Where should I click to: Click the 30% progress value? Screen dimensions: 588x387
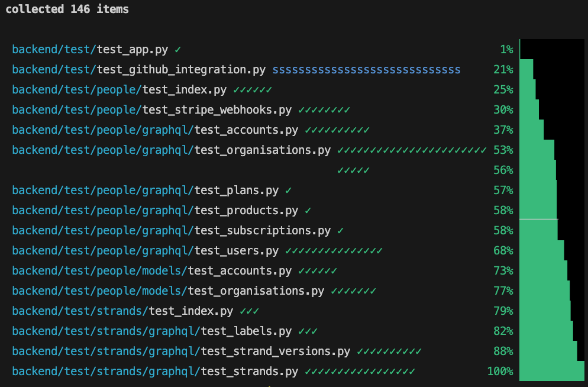coord(503,110)
